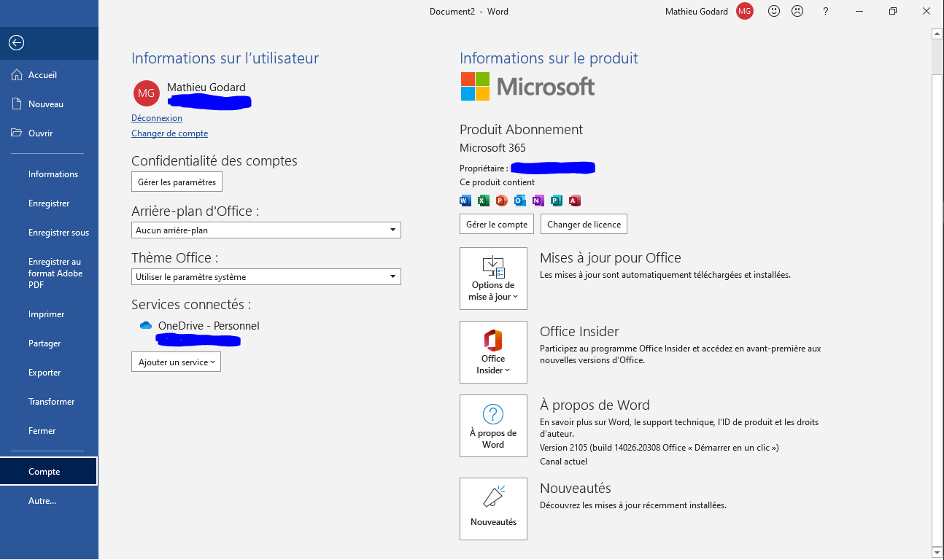Click the Nouveautés button
Viewport: 944px width, 560px height.
[493, 509]
